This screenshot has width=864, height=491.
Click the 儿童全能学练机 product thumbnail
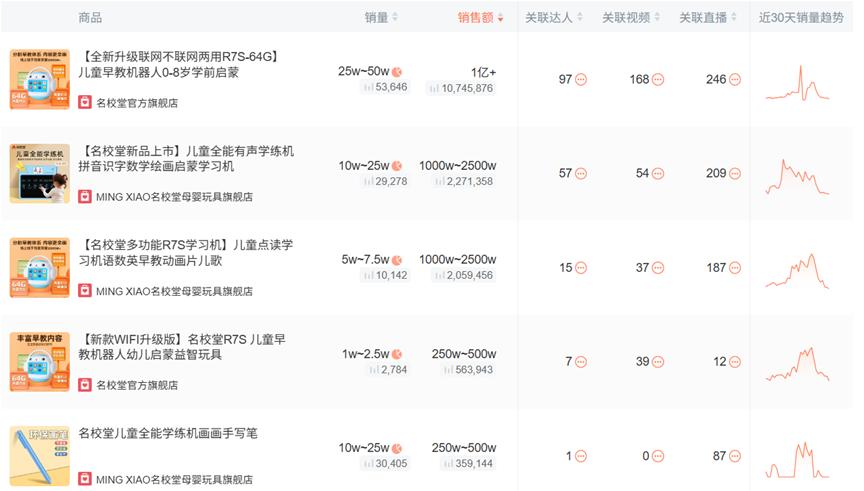40,174
